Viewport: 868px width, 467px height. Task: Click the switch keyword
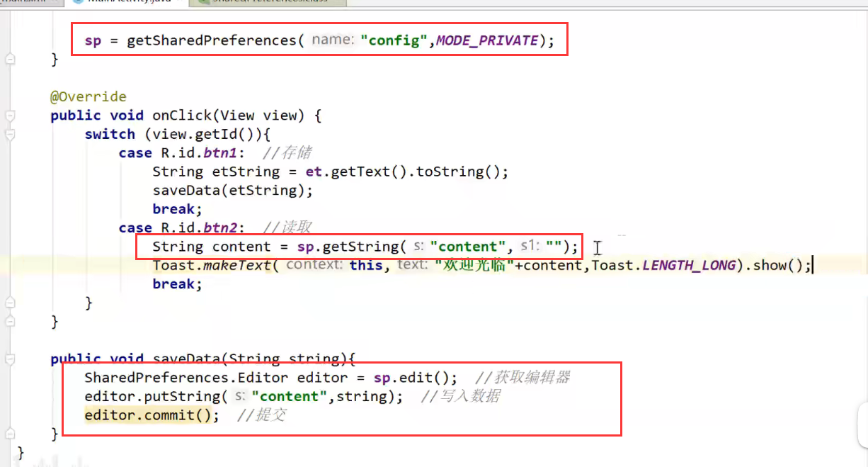[x=110, y=134]
